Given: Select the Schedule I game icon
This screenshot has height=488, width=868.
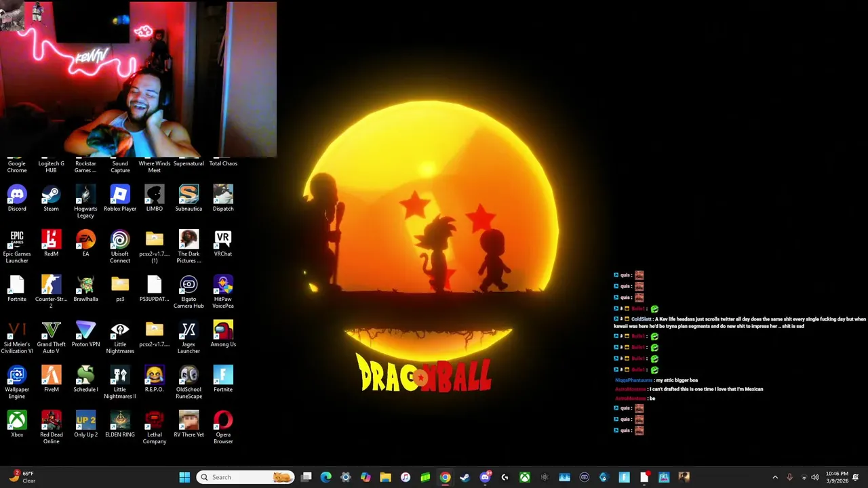Looking at the screenshot, I should point(85,380).
